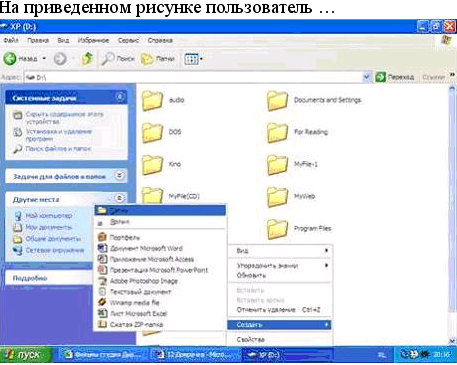Open Сетевое окружение link in sidebar

[55, 250]
